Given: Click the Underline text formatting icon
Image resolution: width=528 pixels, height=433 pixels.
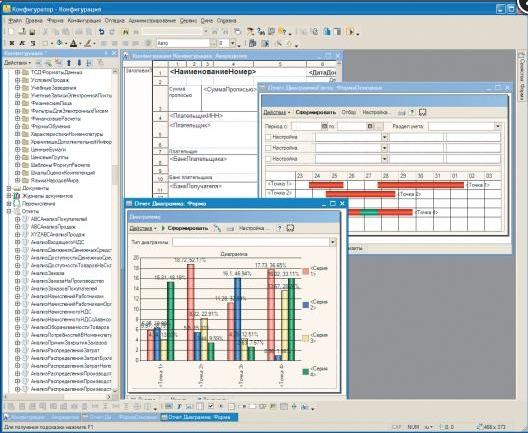Looking at the screenshot, I should point(33,43).
